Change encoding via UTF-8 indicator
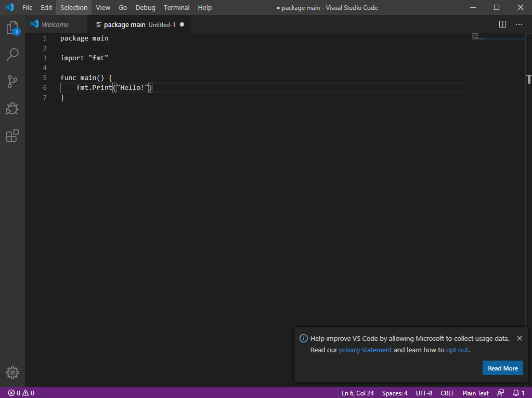This screenshot has width=532, height=398. click(424, 393)
